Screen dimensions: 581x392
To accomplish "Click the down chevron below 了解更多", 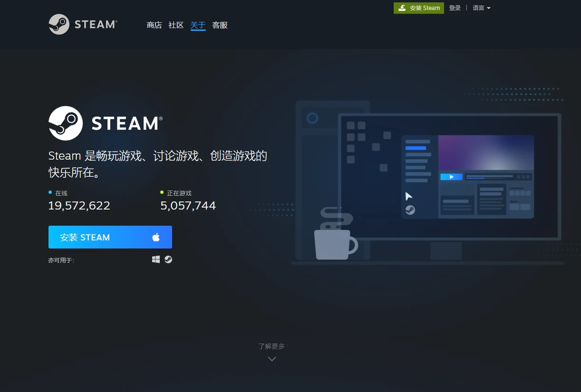I will tap(271, 359).
